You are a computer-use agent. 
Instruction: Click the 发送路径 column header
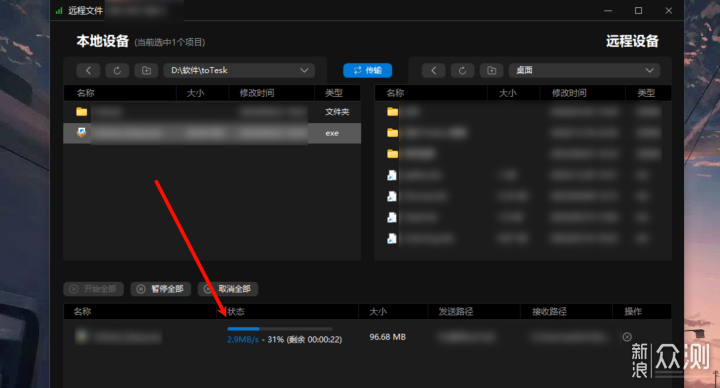point(456,312)
